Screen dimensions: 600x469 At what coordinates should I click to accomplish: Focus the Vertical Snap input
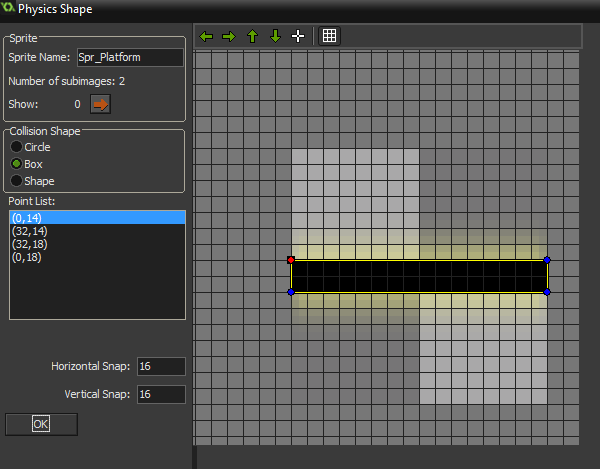pyautogui.click(x=161, y=395)
